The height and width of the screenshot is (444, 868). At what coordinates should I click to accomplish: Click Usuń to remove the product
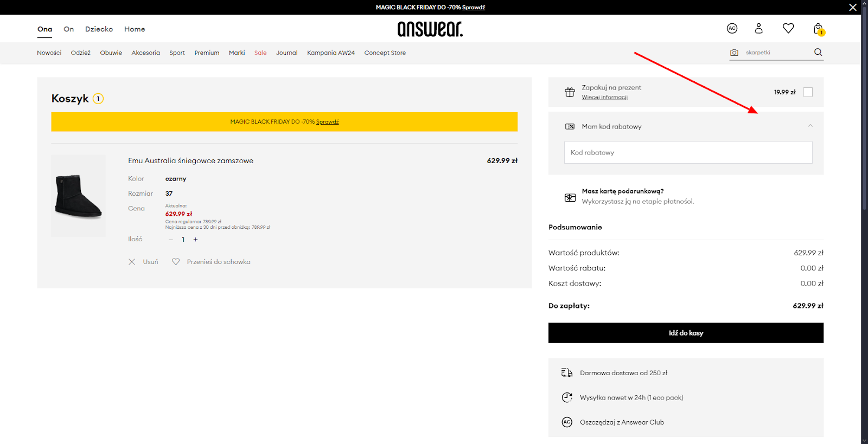tap(150, 262)
